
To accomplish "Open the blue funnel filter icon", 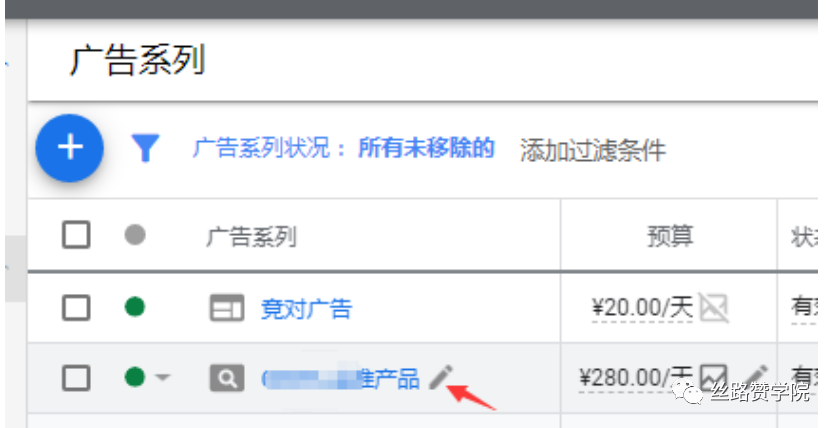I will point(145,148).
